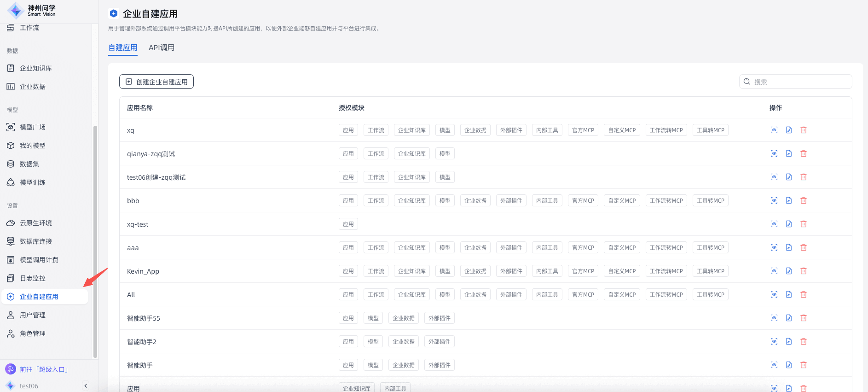
Task: Click the 创建企业自建应用 button
Action: point(156,82)
